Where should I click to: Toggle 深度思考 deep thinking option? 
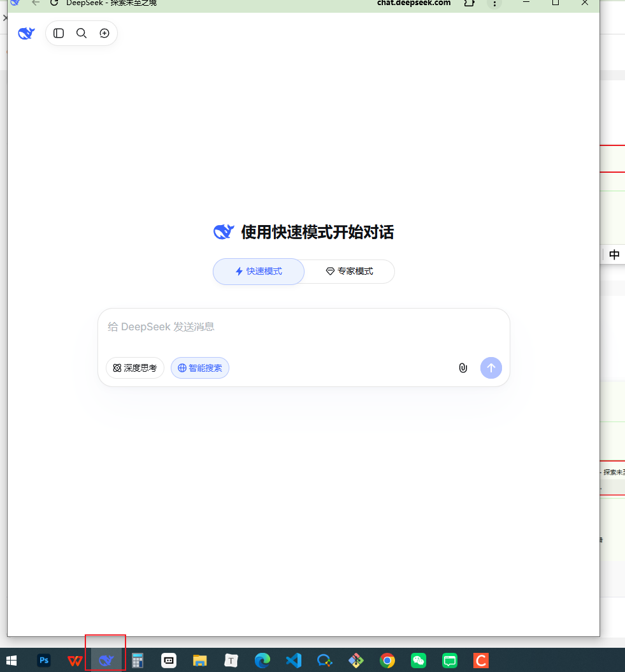click(x=135, y=368)
